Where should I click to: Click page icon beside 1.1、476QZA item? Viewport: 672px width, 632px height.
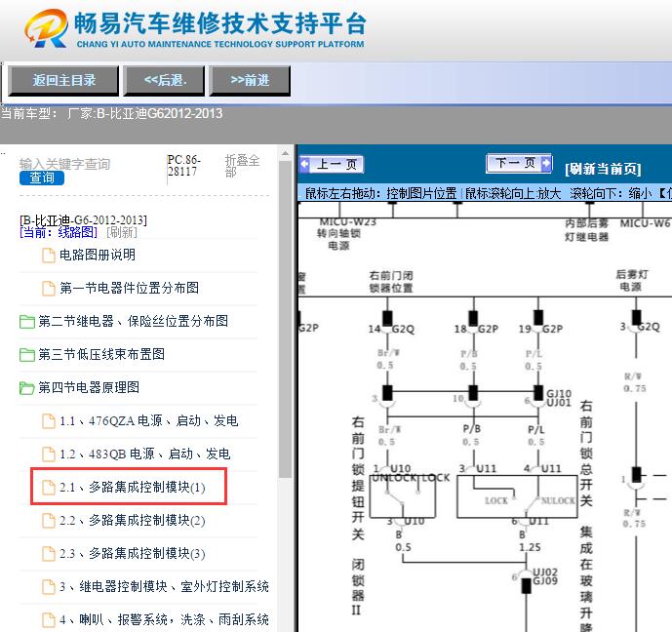(49, 421)
